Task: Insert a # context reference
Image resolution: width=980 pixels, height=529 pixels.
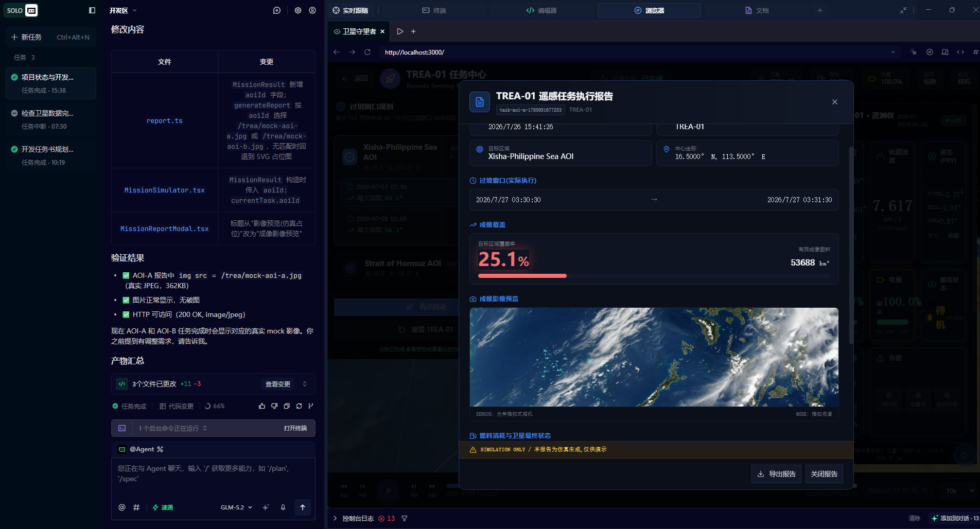Action: pos(136,507)
